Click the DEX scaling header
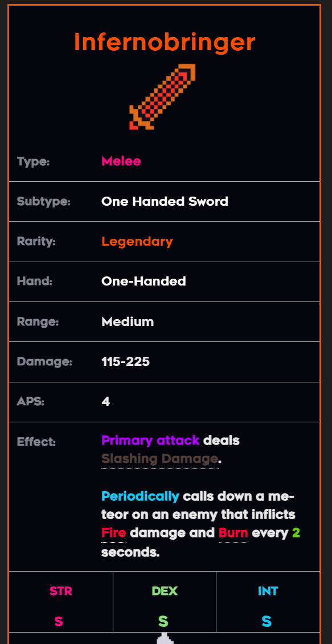332x644 pixels. [165, 591]
